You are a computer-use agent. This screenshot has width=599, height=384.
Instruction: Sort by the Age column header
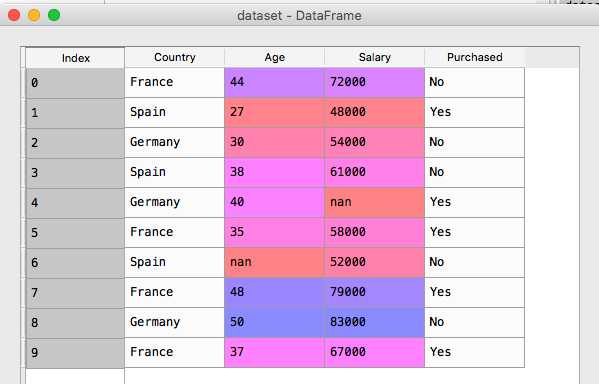(275, 57)
